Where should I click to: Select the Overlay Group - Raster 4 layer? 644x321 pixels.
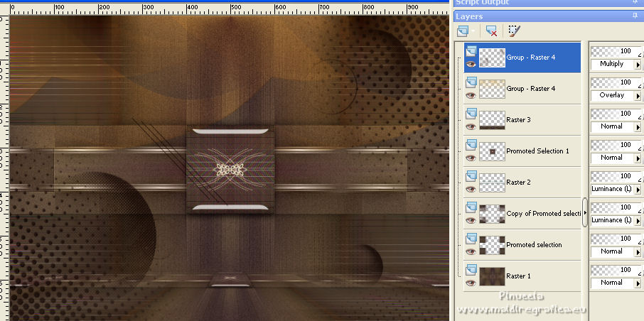(522, 89)
